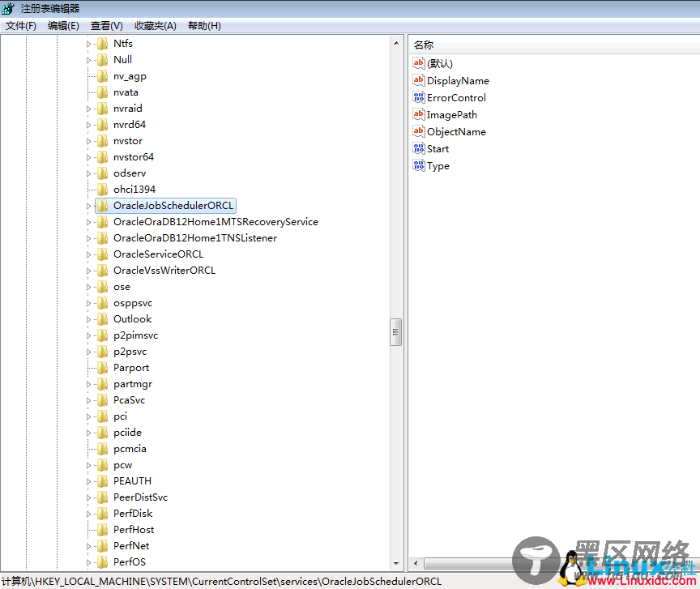Expand the partmgr key

(x=88, y=385)
